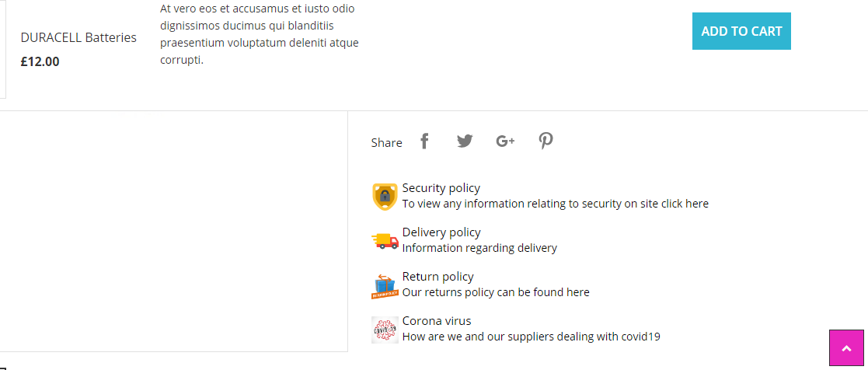The height and width of the screenshot is (370, 868).
Task: Click 'Information regarding delivery' text
Action: [x=479, y=249]
